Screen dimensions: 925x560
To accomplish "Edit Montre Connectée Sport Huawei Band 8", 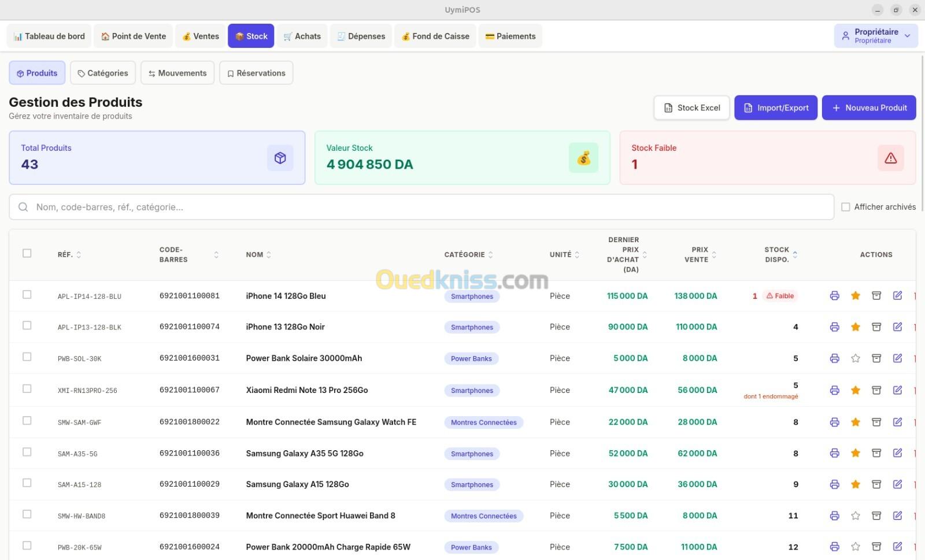I will (x=897, y=516).
